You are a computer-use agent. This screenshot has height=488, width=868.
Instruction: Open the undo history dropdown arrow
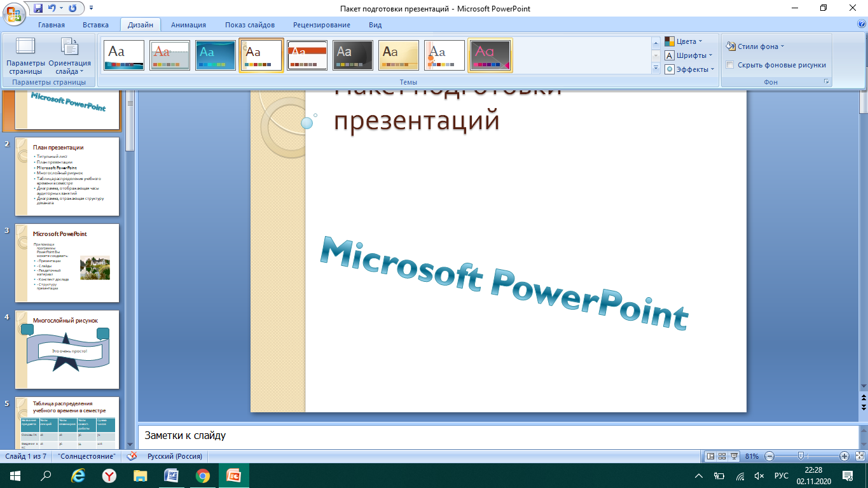[x=61, y=9]
